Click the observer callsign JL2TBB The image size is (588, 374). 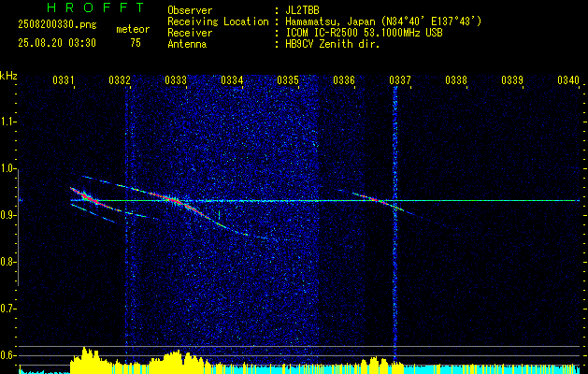302,10
